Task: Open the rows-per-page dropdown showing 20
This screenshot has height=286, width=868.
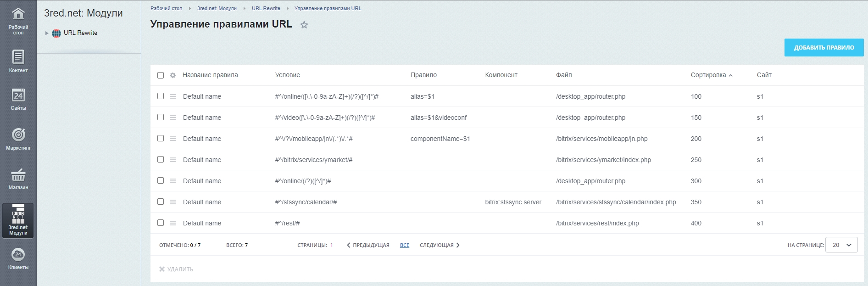Action: (x=841, y=245)
